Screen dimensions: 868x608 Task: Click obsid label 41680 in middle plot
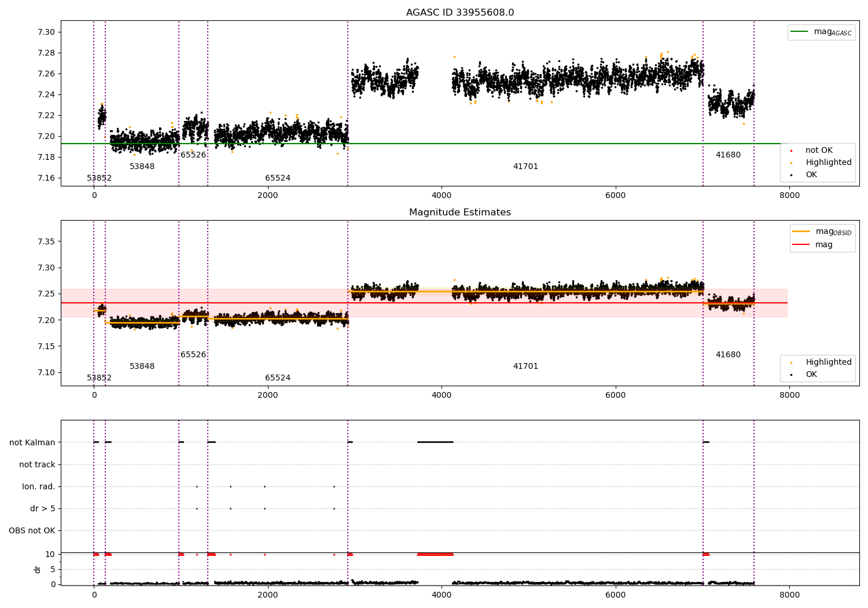(x=728, y=355)
